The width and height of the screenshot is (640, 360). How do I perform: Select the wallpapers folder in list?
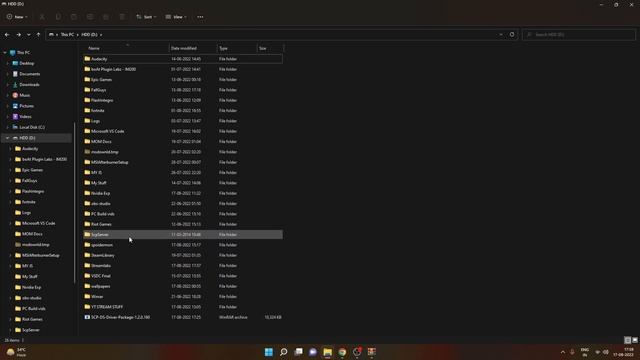pyautogui.click(x=183, y=286)
